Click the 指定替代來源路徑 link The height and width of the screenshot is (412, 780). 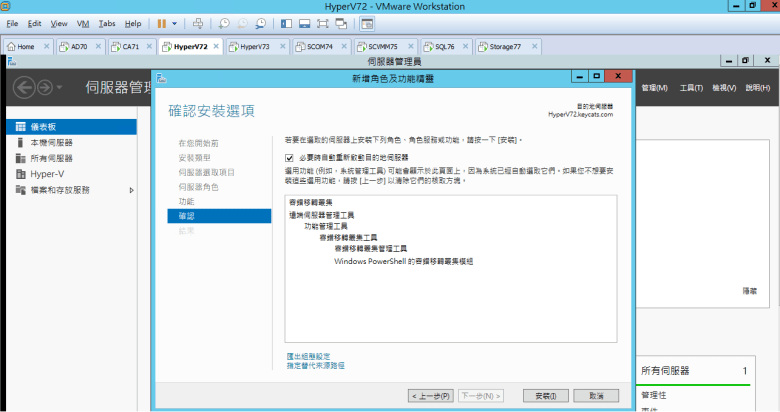pyautogui.click(x=315, y=366)
